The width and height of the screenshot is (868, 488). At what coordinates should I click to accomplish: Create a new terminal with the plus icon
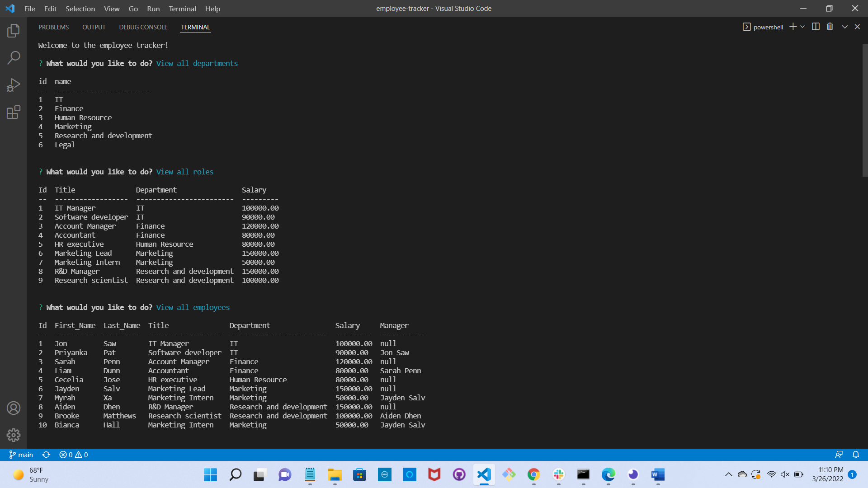click(x=793, y=27)
